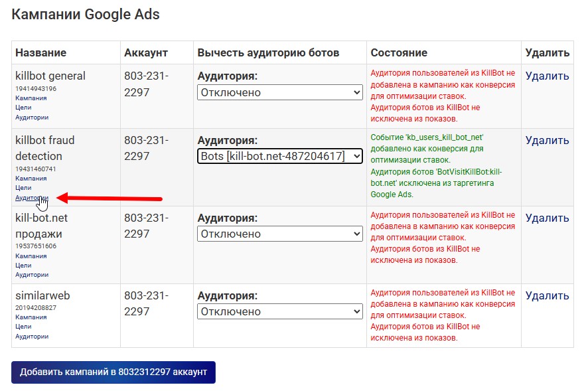Click campaign ID 19414943196
This screenshot has width=588, height=391.
pyautogui.click(x=36, y=88)
